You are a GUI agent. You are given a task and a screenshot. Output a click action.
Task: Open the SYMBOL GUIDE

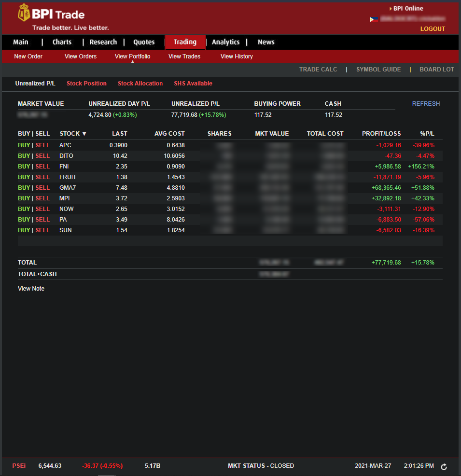[378, 70]
